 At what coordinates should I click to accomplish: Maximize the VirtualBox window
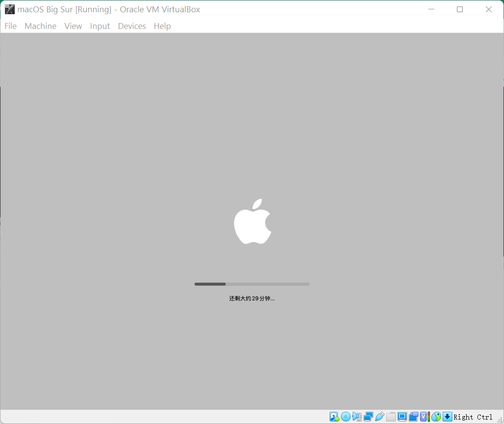pos(460,9)
